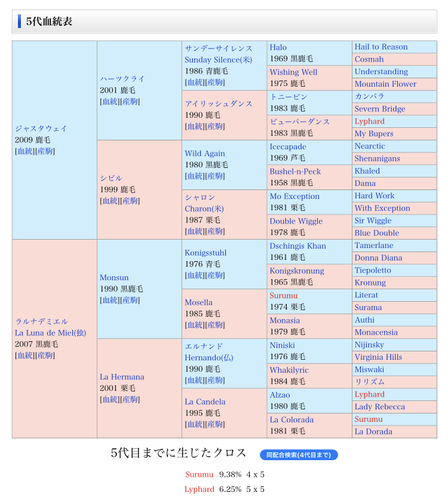Open the Sunday Silence(米) horse link
The image size is (448, 496).
pos(218,60)
